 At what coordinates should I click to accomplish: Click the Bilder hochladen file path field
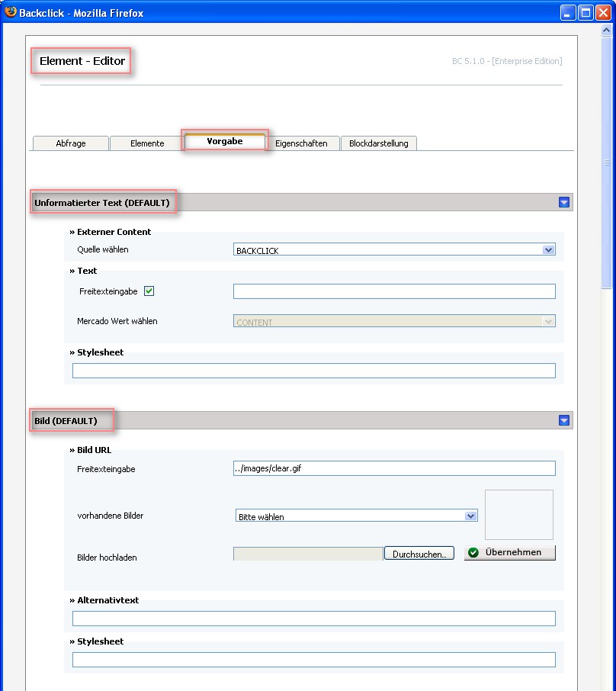[x=308, y=554]
